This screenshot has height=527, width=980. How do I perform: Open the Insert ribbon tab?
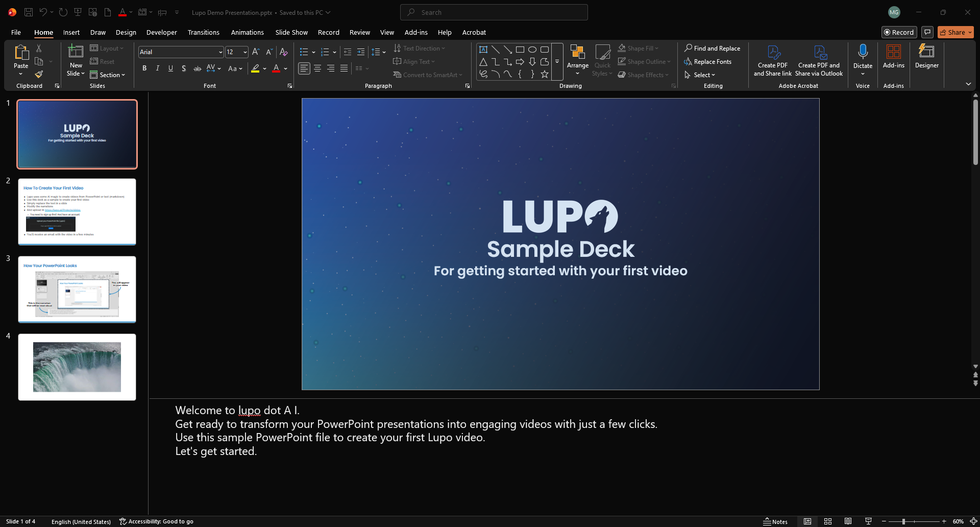point(71,32)
